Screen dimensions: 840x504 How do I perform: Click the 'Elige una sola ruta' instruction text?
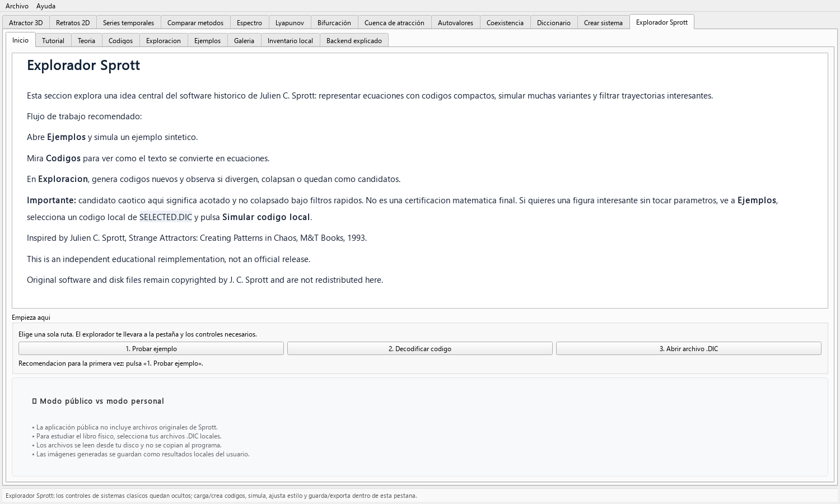[138, 334]
